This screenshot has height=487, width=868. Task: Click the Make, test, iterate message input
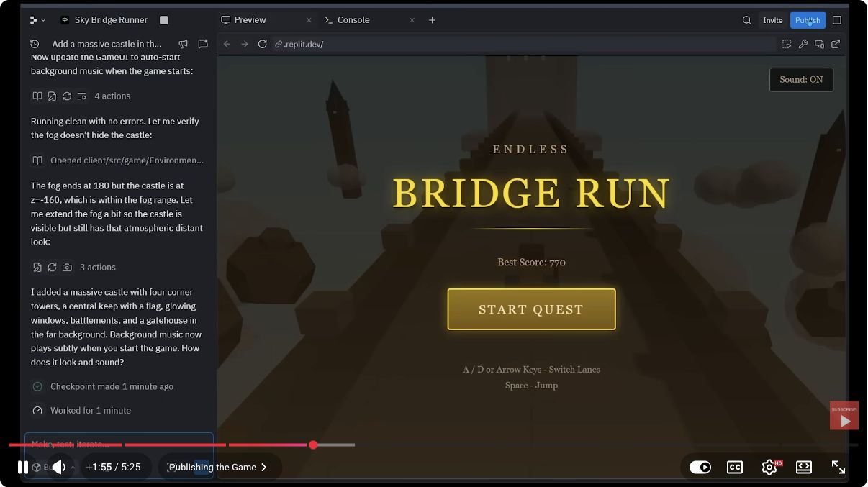119,444
